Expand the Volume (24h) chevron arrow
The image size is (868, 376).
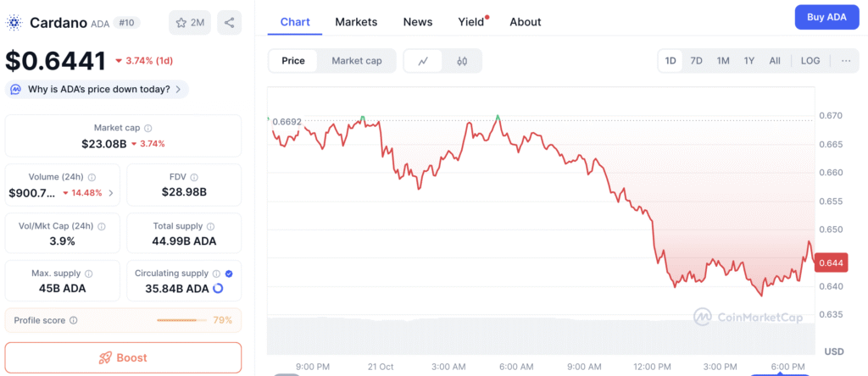pyautogui.click(x=111, y=193)
